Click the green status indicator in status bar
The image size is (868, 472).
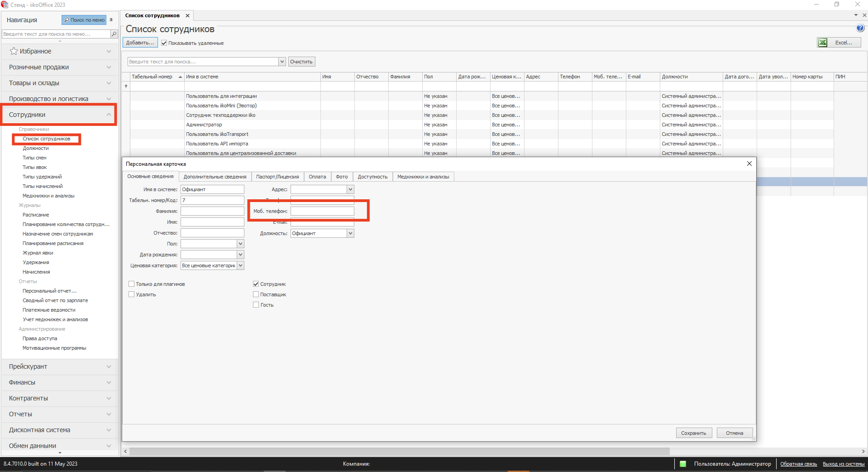(683, 464)
